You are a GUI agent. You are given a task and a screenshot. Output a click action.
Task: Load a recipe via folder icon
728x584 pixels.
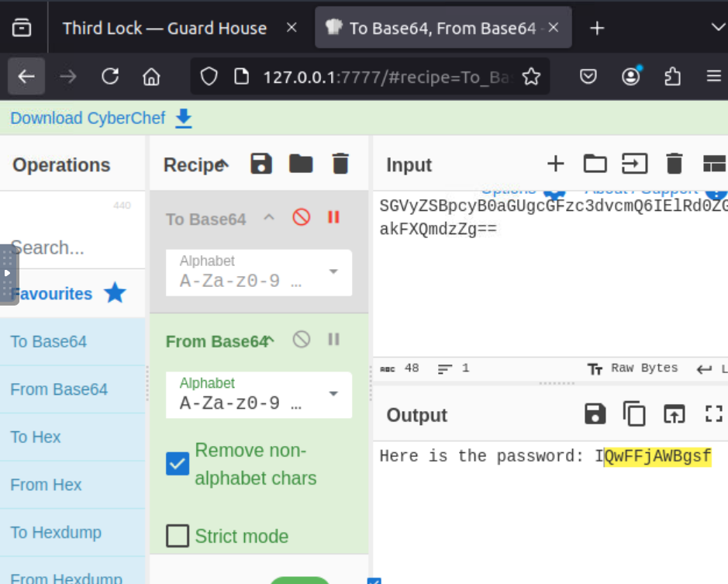[301, 164]
